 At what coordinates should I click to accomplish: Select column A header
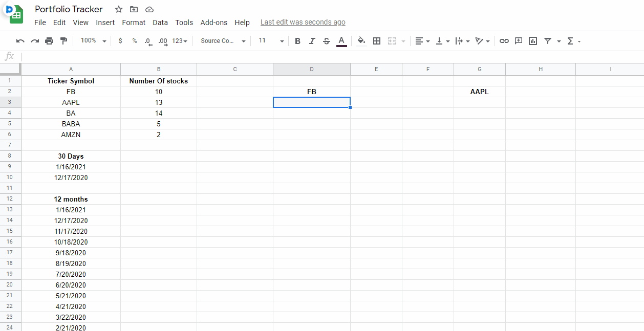click(71, 69)
